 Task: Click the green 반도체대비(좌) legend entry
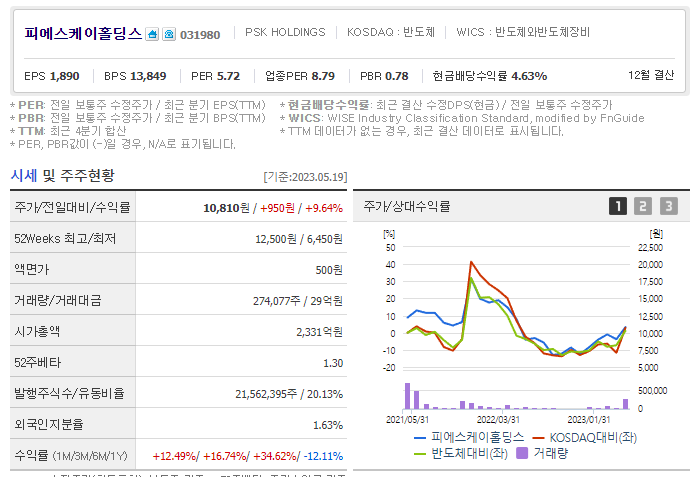pos(461,454)
